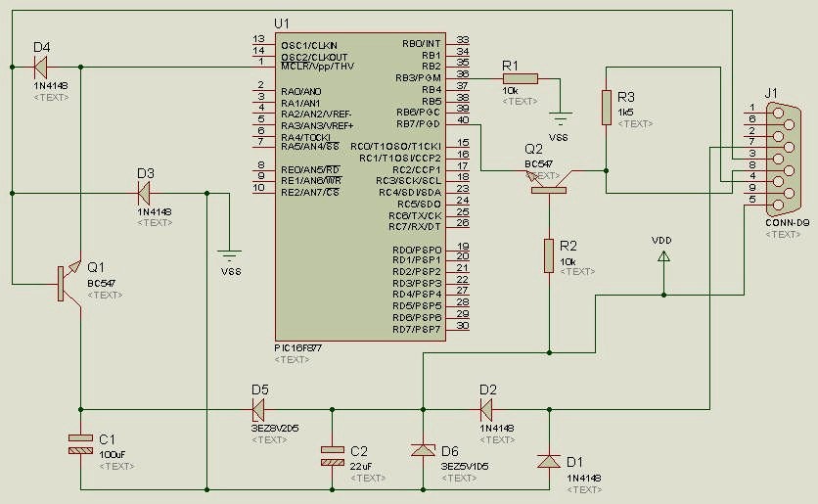The width and height of the screenshot is (818, 504).
Task: Select the D6 zener diode symbol
Action: (x=423, y=450)
